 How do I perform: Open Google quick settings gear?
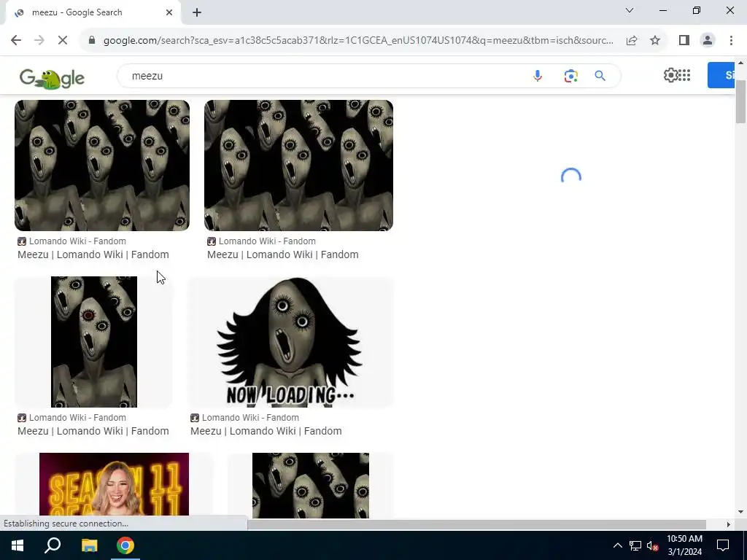point(670,75)
